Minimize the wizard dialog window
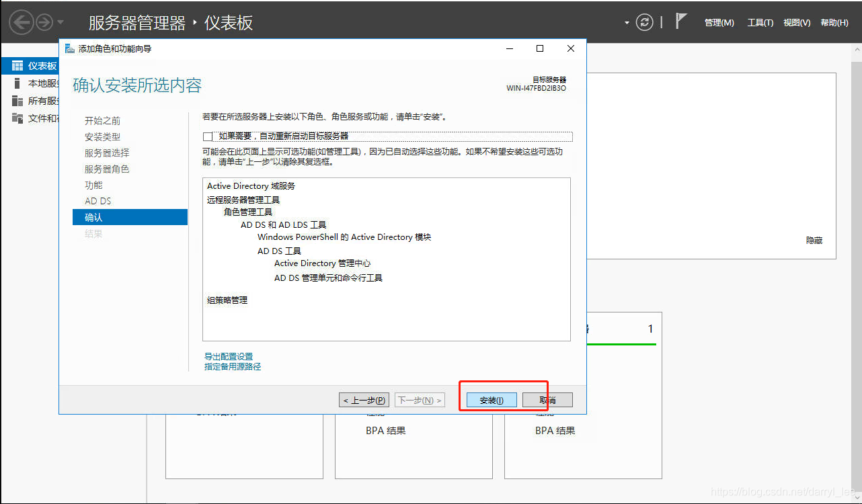The image size is (862, 504). pyautogui.click(x=510, y=48)
